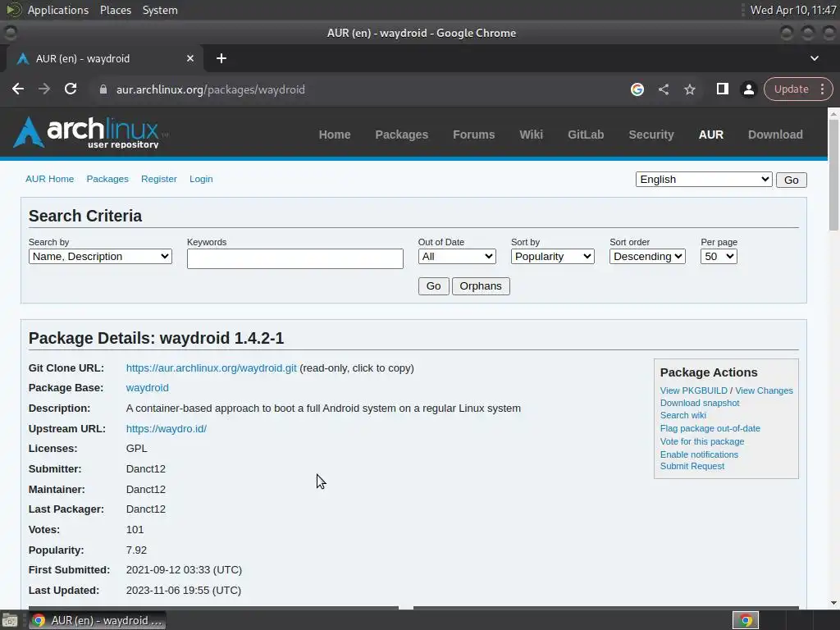Click the browser forward arrow
This screenshot has width=840, height=630.
44,89
